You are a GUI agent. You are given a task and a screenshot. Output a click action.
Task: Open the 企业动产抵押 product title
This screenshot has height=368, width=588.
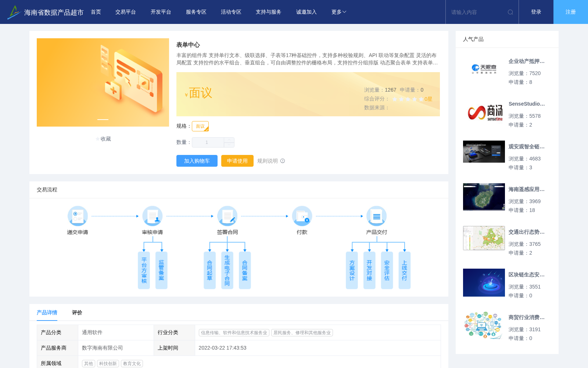(527, 61)
